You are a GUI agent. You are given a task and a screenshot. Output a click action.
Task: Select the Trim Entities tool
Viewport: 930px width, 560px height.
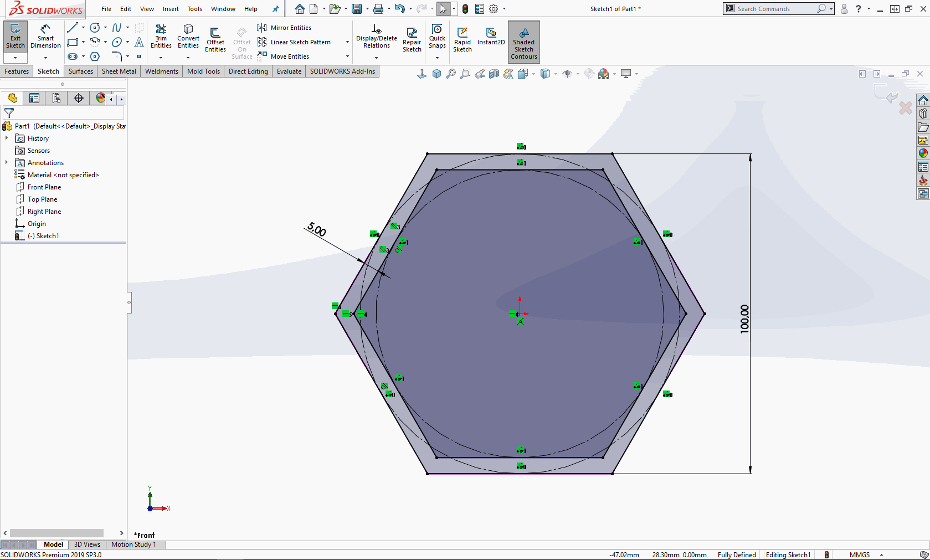tap(161, 37)
